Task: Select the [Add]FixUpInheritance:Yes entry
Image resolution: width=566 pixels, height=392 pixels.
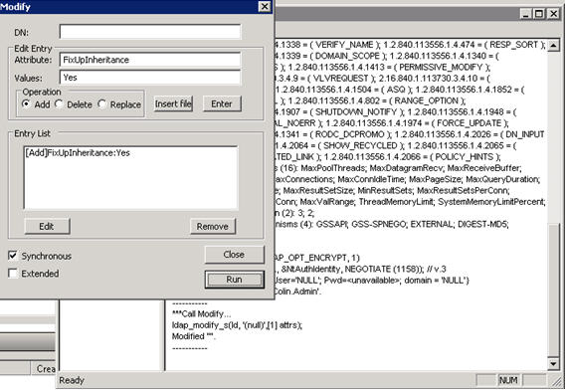Action: coord(78,153)
